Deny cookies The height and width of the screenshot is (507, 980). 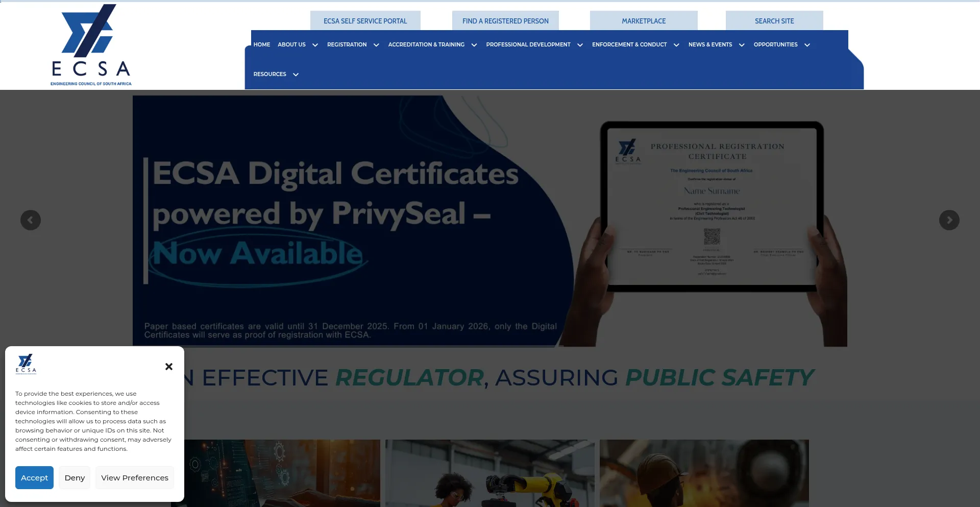pos(75,477)
